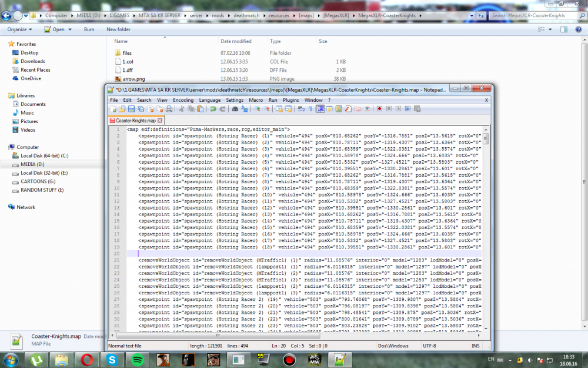
Task: Click the New folder button
Action: [118, 29]
